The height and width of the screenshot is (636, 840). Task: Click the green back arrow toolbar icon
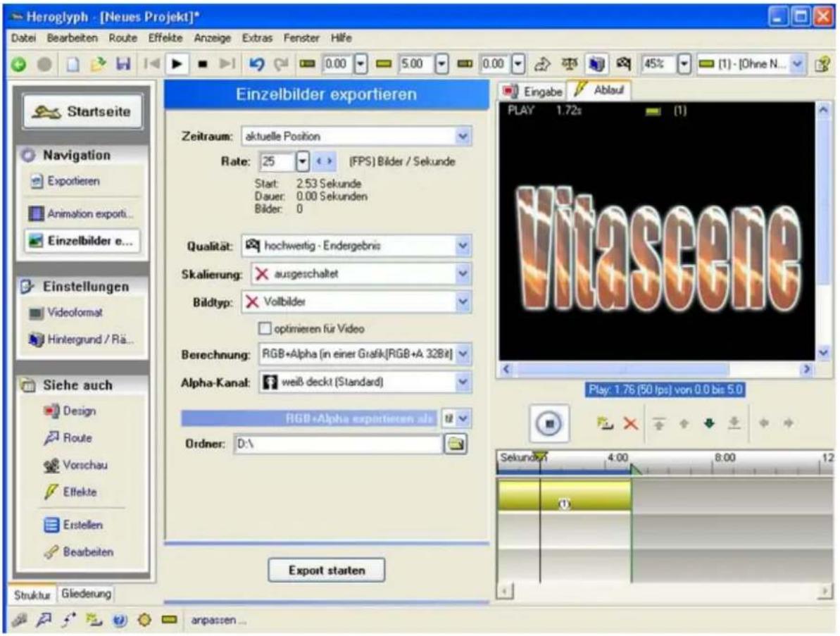[19, 64]
